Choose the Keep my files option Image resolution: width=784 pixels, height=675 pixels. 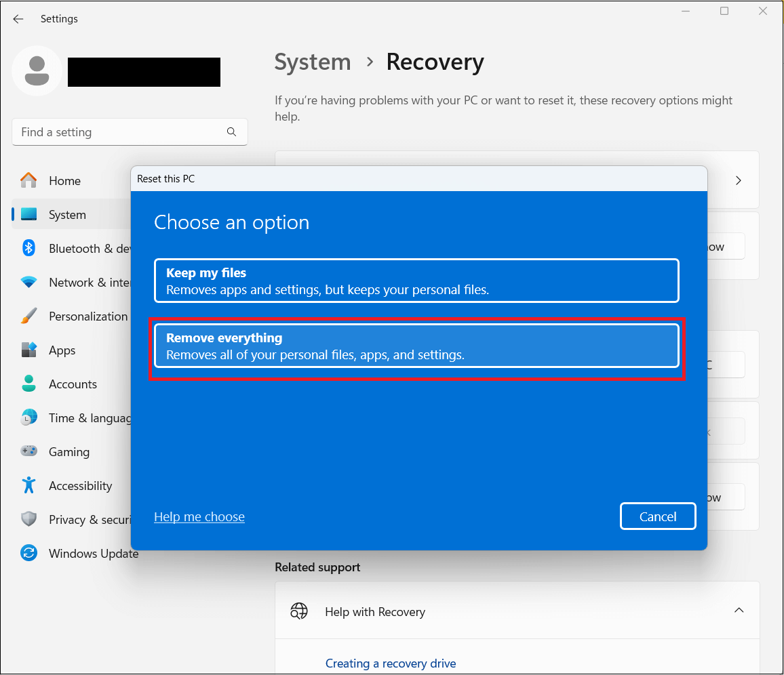416,281
